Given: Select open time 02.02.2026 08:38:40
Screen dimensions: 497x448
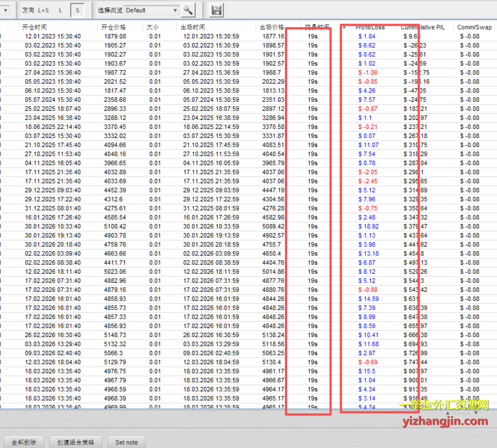Looking at the screenshot, I should coord(52,262).
